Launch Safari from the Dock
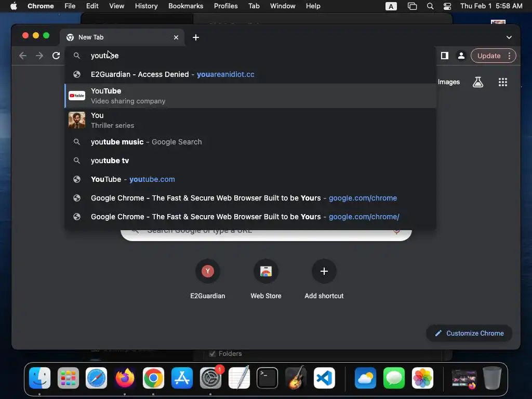Viewport: 532px width, 399px height. pos(96,378)
